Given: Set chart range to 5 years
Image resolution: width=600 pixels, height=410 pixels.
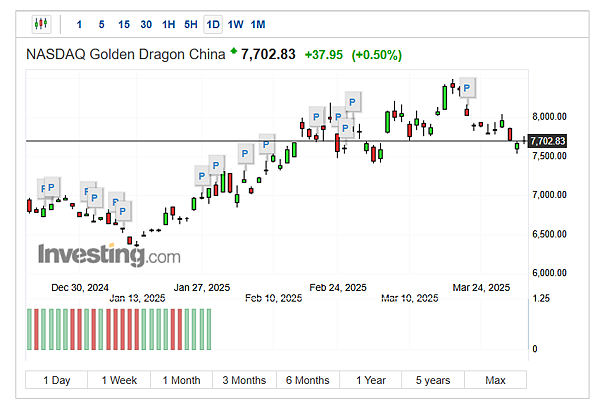Looking at the screenshot, I should (x=433, y=380).
